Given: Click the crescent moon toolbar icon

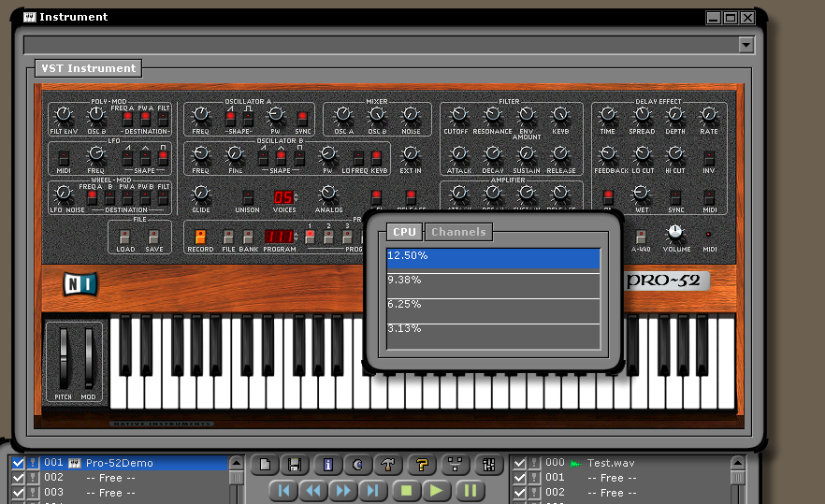Looking at the screenshot, I should click(x=357, y=465).
